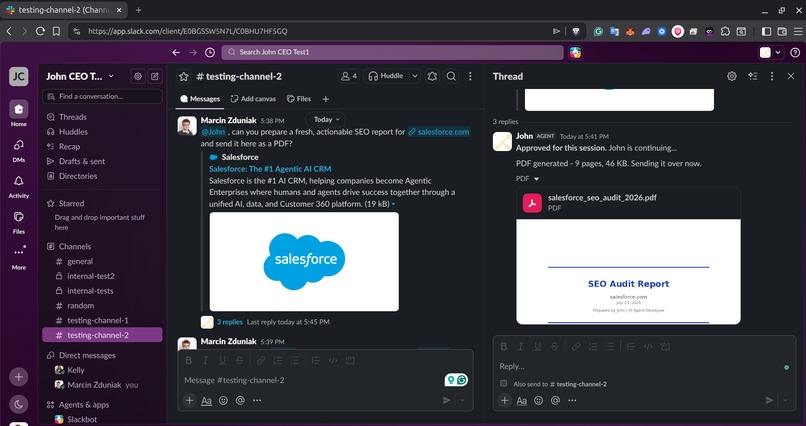
Task: Collapse the Channels section header
Action: (x=75, y=247)
